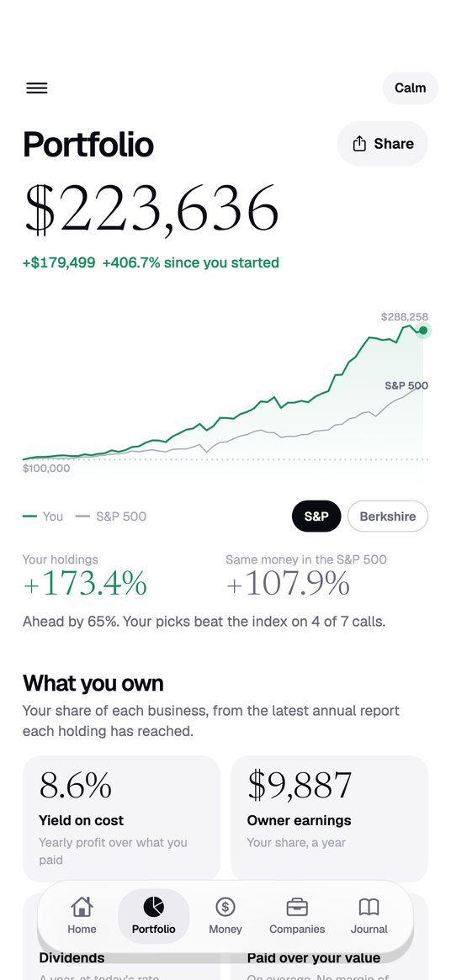Tap the S&P 500 label on the chart

click(x=406, y=385)
